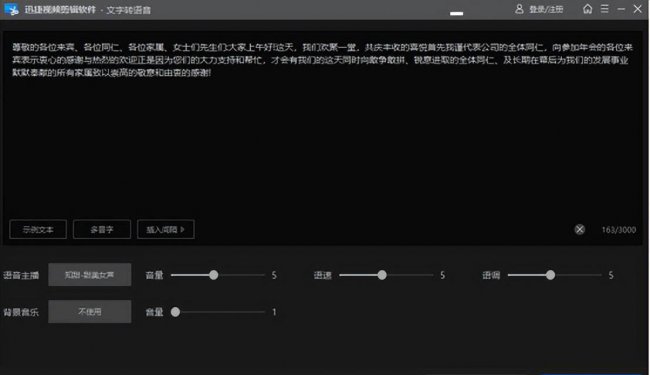The width and height of the screenshot is (650, 375).
Task: Open the hamburger menu icon
Action: (x=604, y=9)
